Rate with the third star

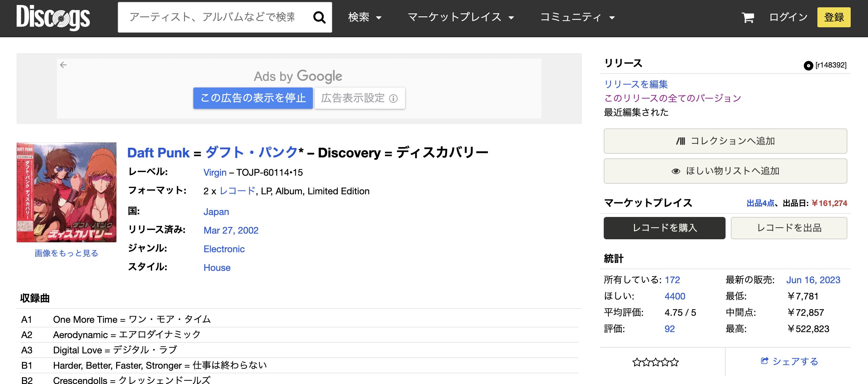pyautogui.click(x=655, y=362)
